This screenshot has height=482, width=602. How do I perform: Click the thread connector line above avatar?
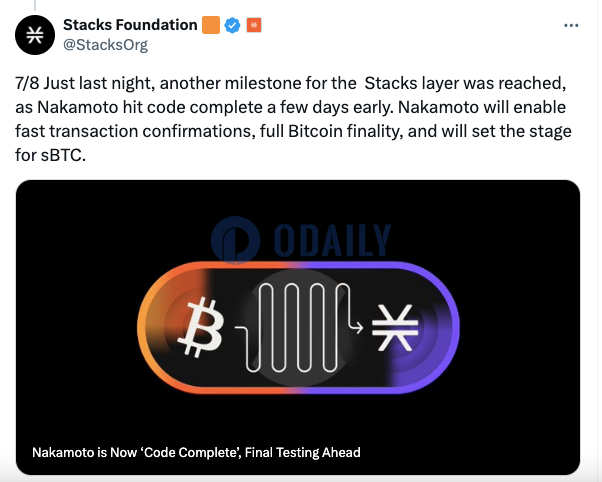coord(35,5)
